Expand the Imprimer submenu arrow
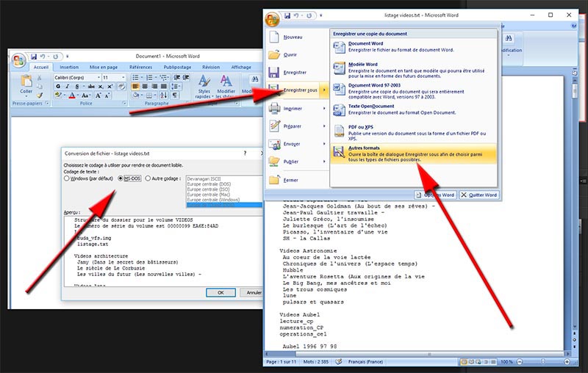 pos(324,108)
